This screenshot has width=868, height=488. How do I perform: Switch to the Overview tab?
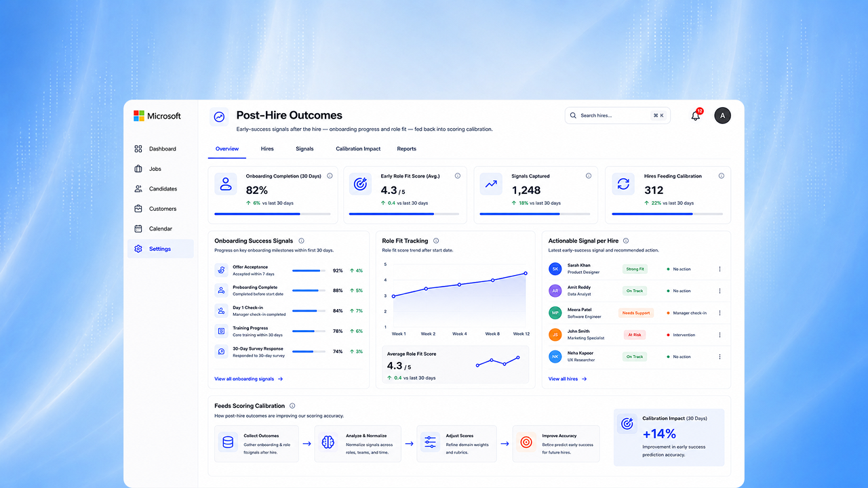click(x=227, y=148)
